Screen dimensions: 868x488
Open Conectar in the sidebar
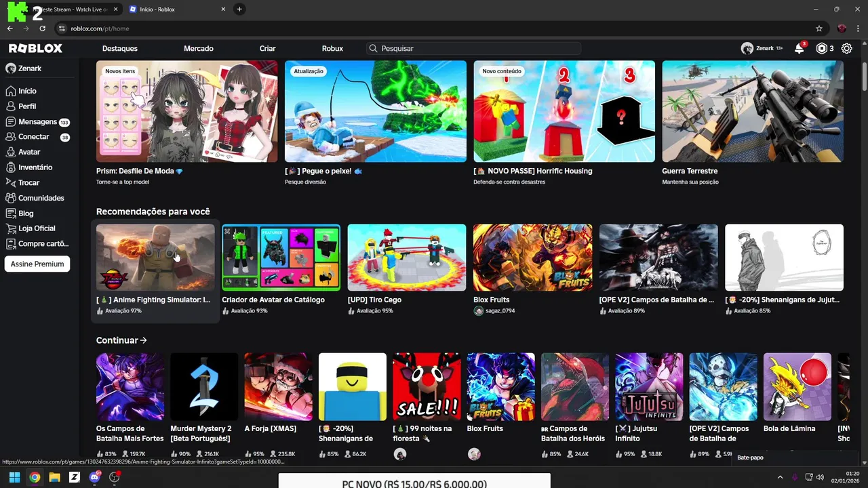tap(37, 137)
